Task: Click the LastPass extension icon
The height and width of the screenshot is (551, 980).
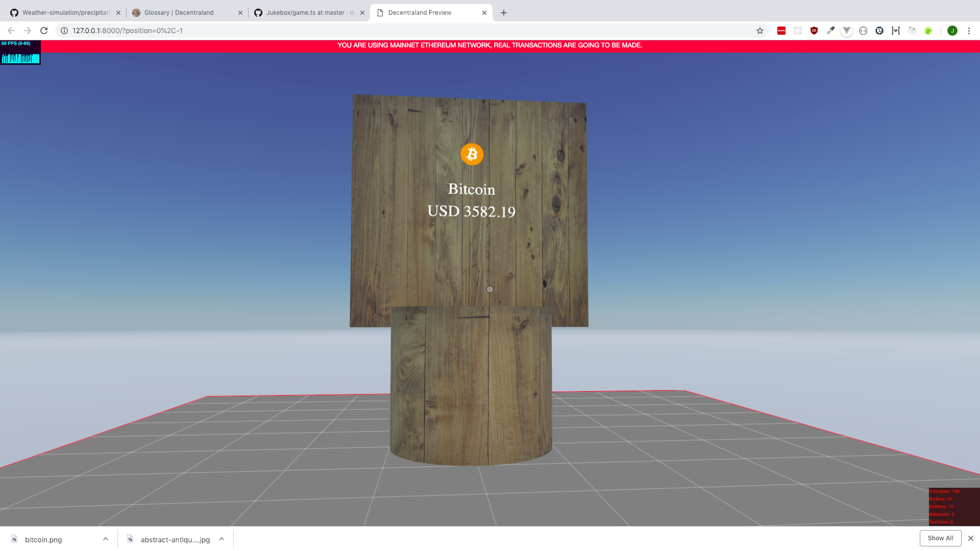Action: tap(781, 31)
